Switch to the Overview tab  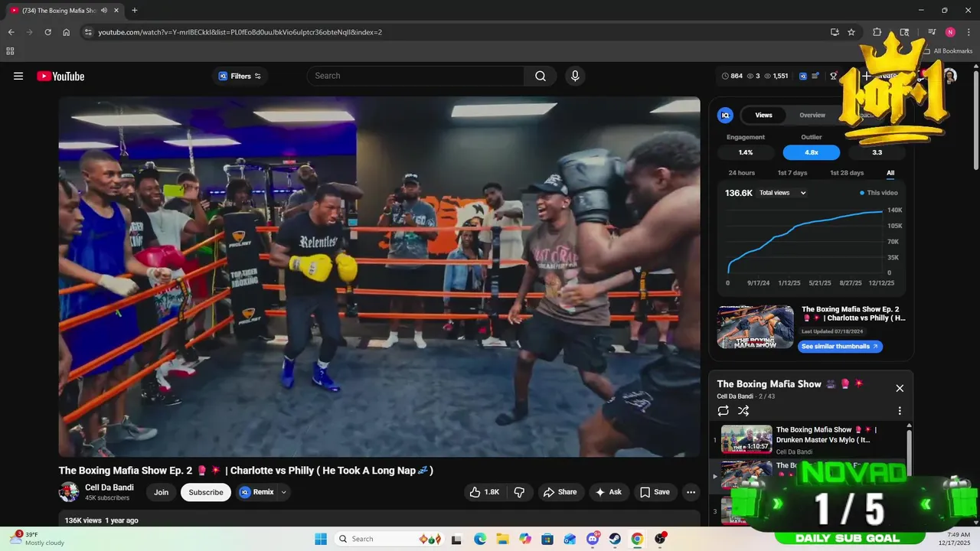812,115
